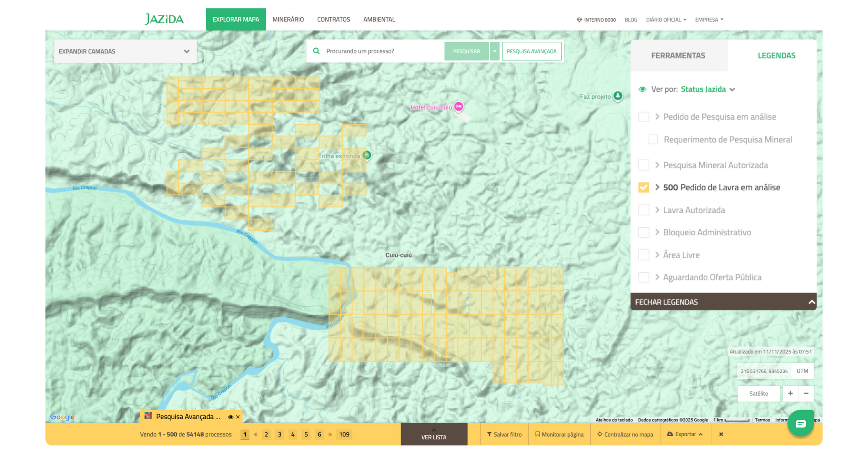
Task: Click the Hotel cuiú-cuiú map marker
Action: [x=458, y=106]
